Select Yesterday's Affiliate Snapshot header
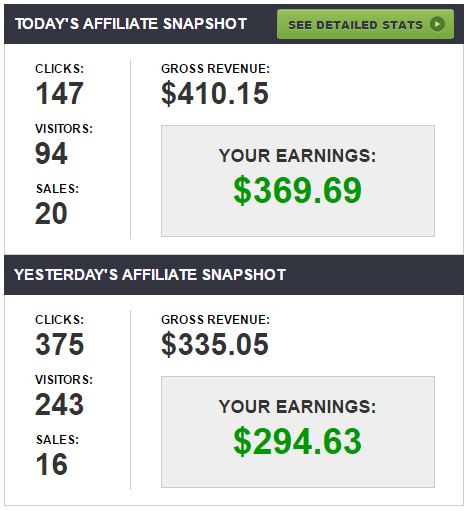Image resolution: width=468 pixels, height=511 pixels. [x=150, y=275]
